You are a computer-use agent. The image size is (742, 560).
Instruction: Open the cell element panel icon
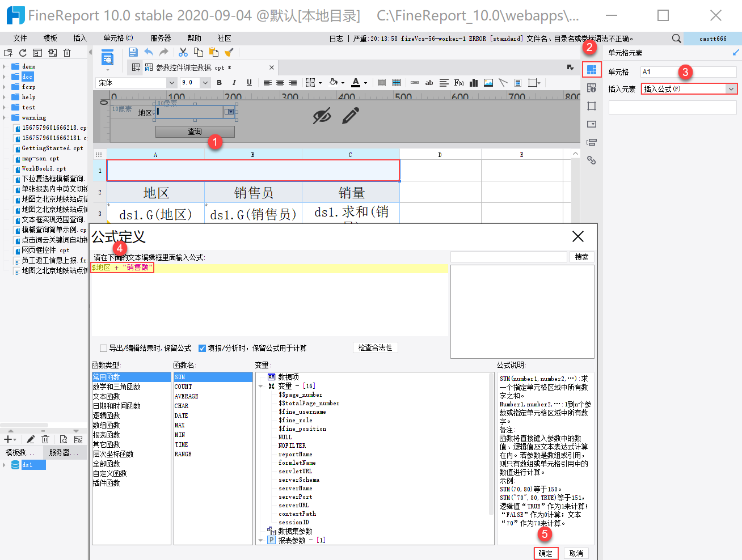592,70
